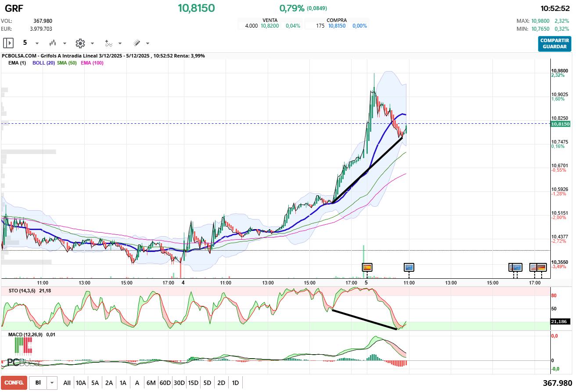This screenshot has width=578, height=392.
Task: Select the 6M time range
Action: pos(151,383)
